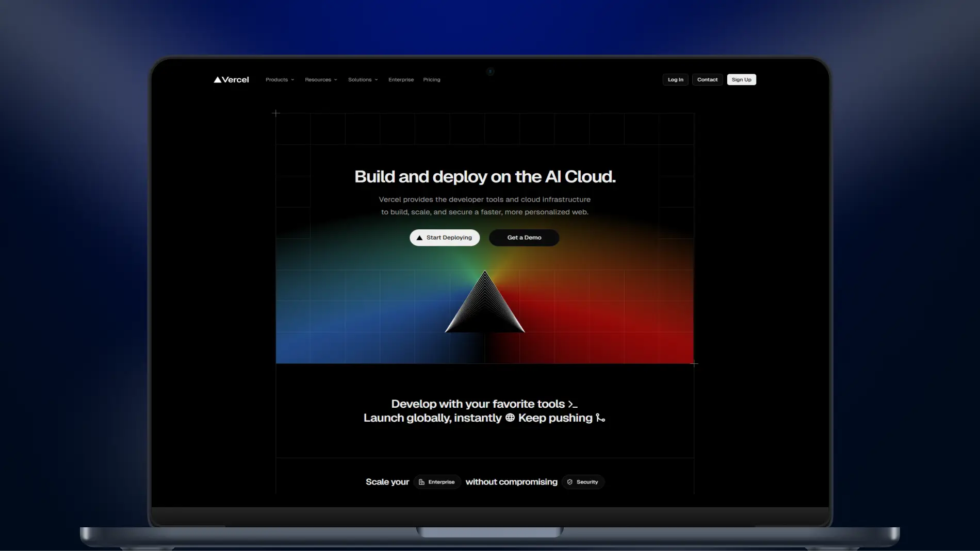Click the terminal prompt icon after 'favorite tools'
The width and height of the screenshot is (980, 551).
tap(573, 405)
